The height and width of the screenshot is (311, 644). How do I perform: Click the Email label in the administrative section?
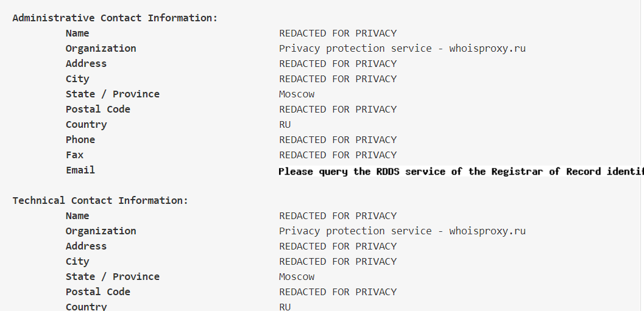(x=80, y=170)
